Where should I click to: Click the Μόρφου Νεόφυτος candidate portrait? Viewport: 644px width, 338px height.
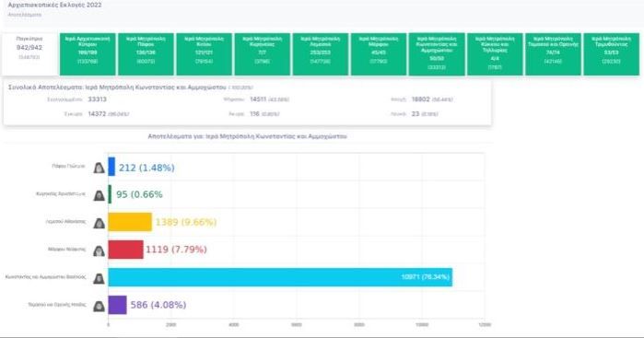pyautogui.click(x=99, y=251)
